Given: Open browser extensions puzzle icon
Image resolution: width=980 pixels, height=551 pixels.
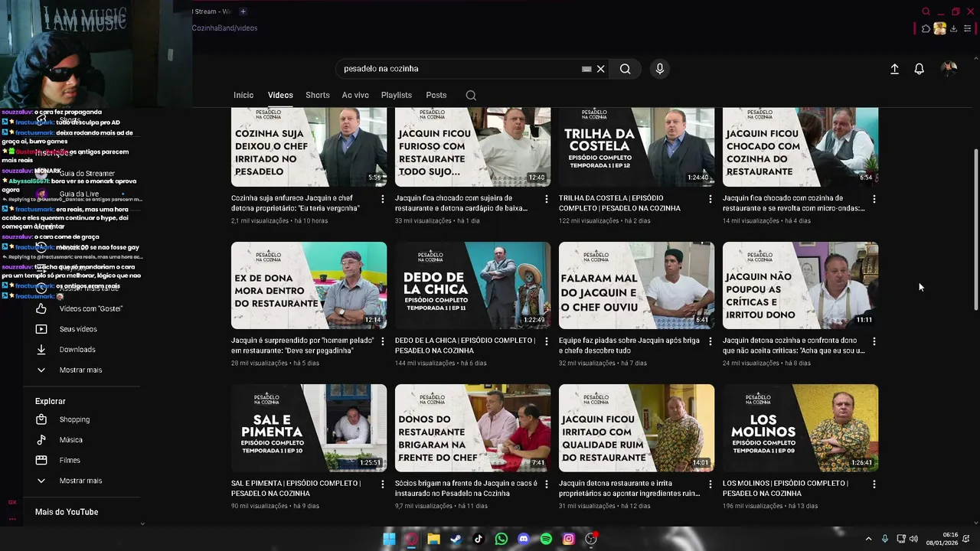Looking at the screenshot, I should coord(926,28).
